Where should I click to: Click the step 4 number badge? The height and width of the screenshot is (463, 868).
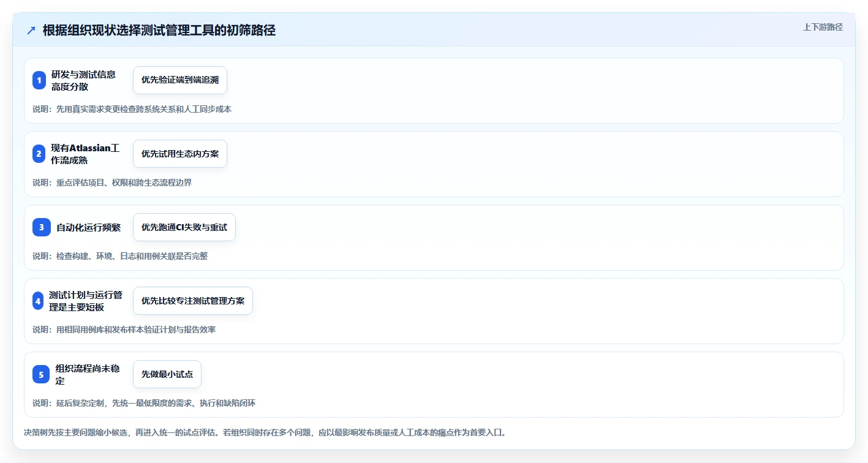38,301
